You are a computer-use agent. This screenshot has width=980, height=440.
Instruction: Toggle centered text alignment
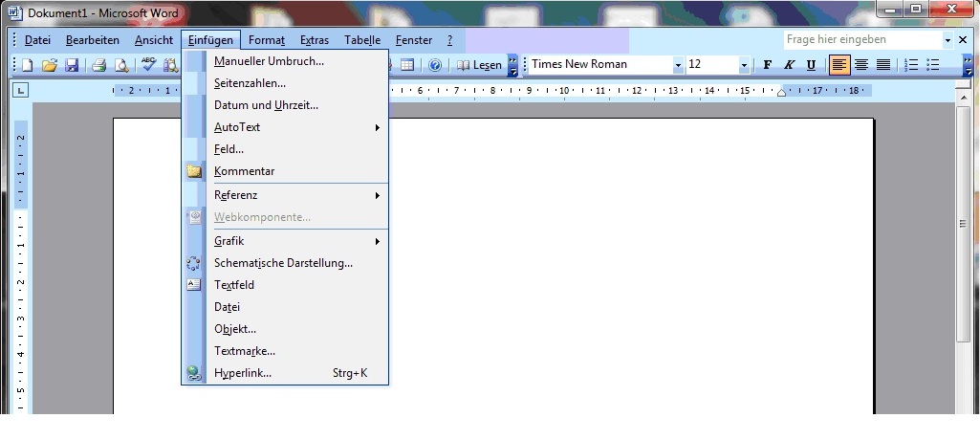pyautogui.click(x=861, y=65)
